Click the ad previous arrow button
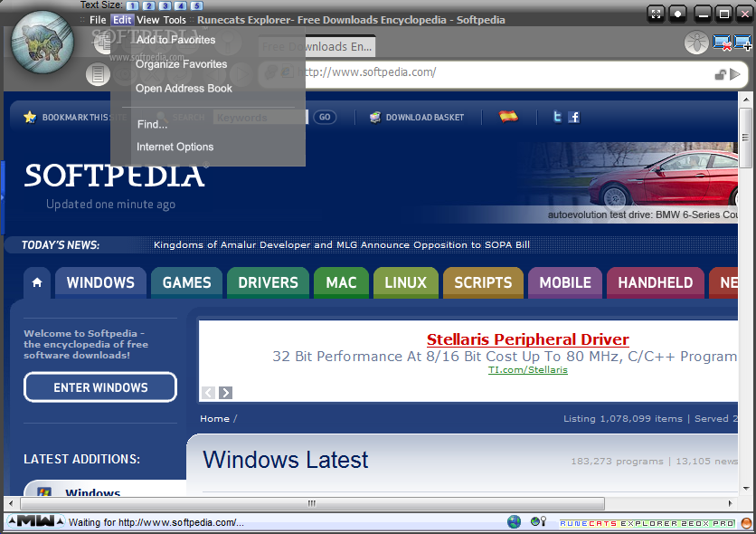The image size is (756, 534). tap(208, 393)
